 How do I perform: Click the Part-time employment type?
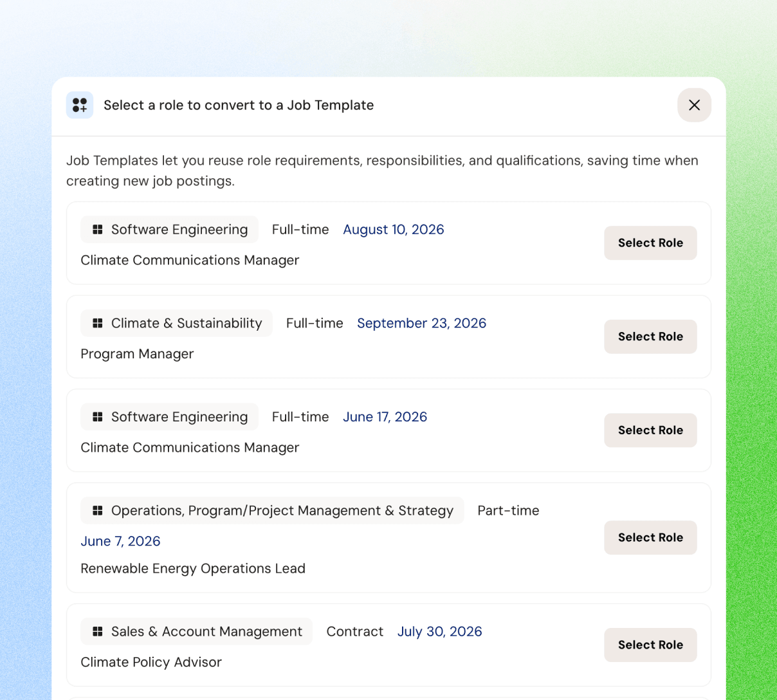[x=508, y=511]
